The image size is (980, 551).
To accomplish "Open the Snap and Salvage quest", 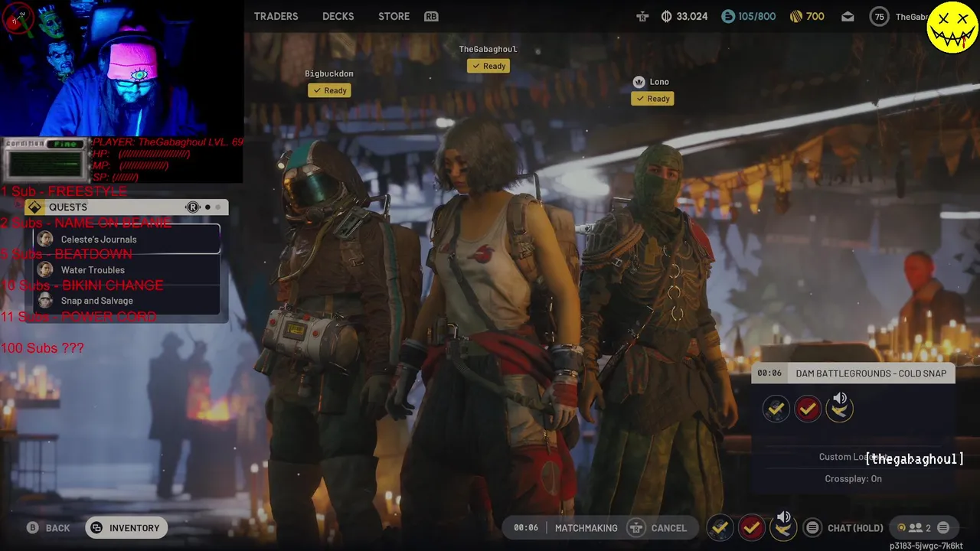I will (128, 301).
